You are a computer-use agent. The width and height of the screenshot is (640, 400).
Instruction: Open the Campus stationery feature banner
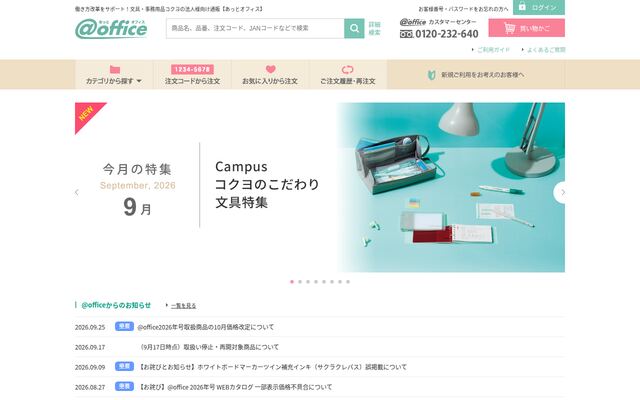[x=320, y=187]
